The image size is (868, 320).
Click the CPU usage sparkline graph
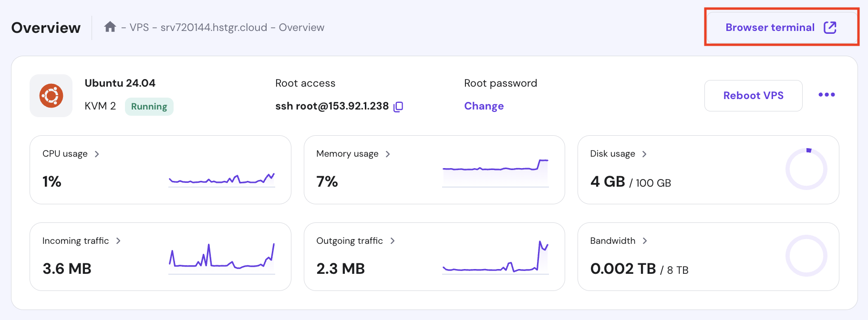click(222, 180)
